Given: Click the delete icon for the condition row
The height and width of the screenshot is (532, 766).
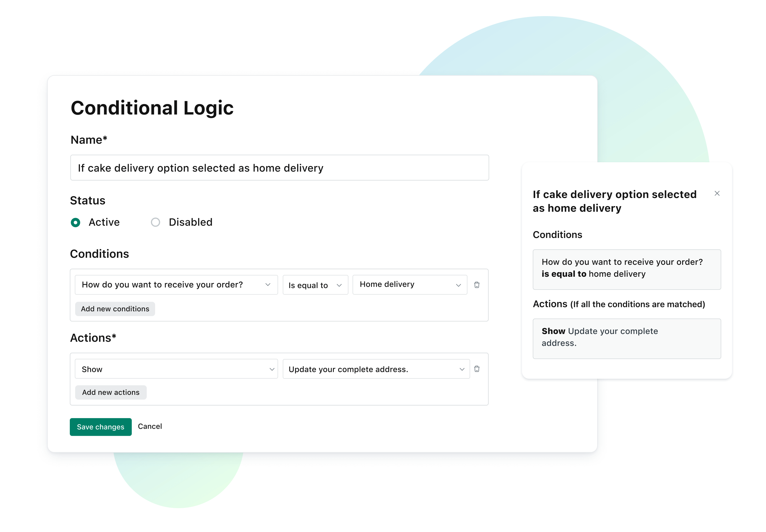Looking at the screenshot, I should click(477, 284).
